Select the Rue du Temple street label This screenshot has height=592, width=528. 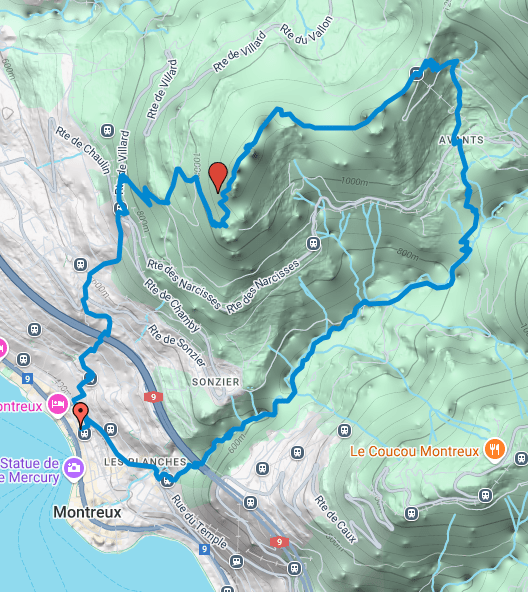click(199, 521)
